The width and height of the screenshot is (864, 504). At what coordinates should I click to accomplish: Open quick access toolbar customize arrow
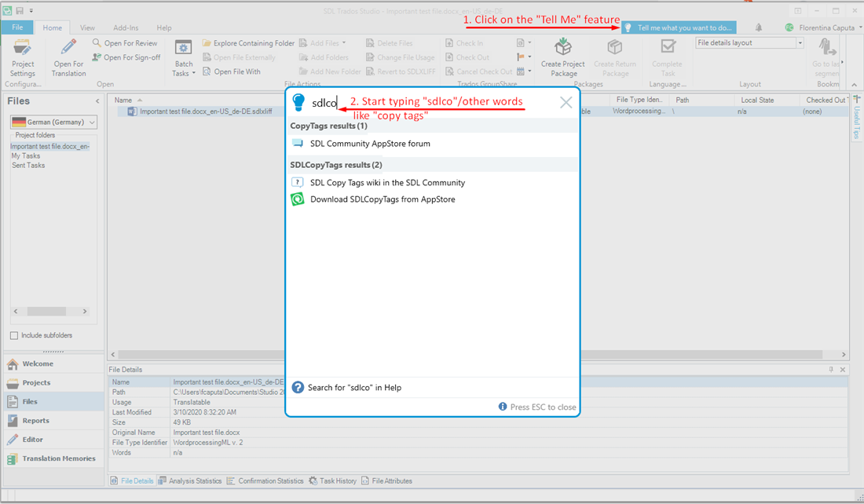pyautogui.click(x=31, y=10)
